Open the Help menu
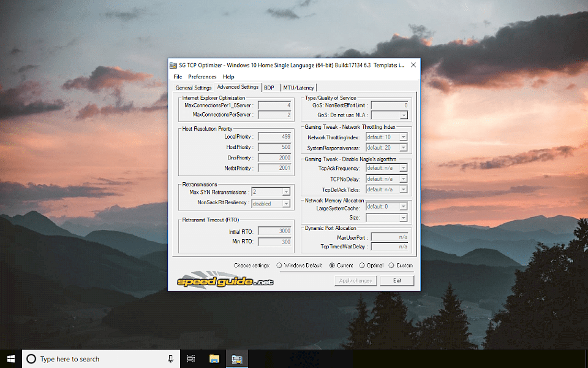The image size is (588, 368). (x=228, y=77)
